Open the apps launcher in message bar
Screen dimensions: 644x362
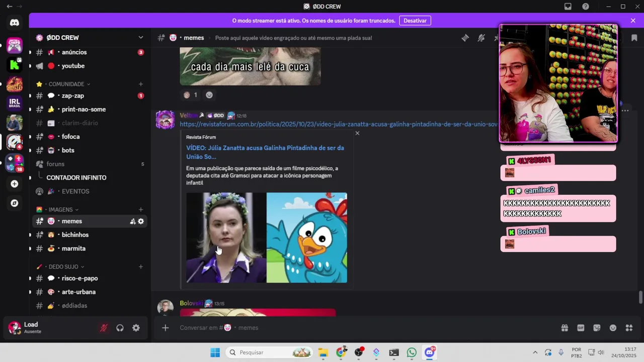pos(629,328)
